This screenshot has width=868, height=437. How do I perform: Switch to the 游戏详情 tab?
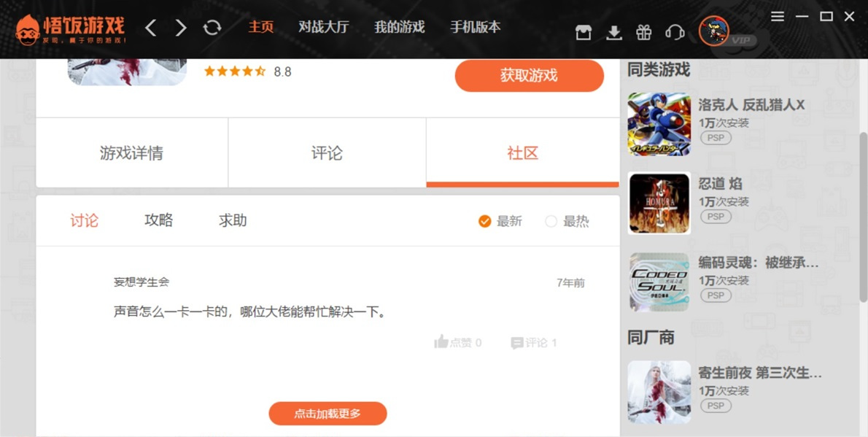coord(131,153)
